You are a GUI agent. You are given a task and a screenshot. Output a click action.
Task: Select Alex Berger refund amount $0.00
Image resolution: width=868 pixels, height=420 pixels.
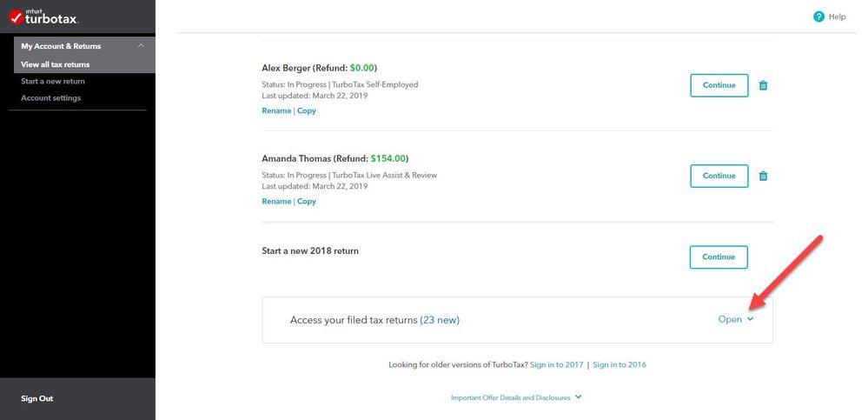click(362, 68)
